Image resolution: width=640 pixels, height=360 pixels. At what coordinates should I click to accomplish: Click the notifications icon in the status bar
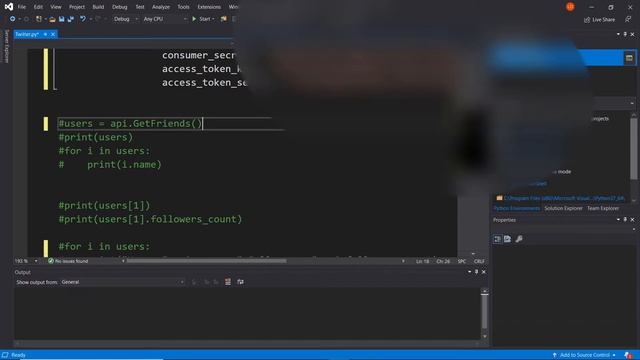[628, 355]
